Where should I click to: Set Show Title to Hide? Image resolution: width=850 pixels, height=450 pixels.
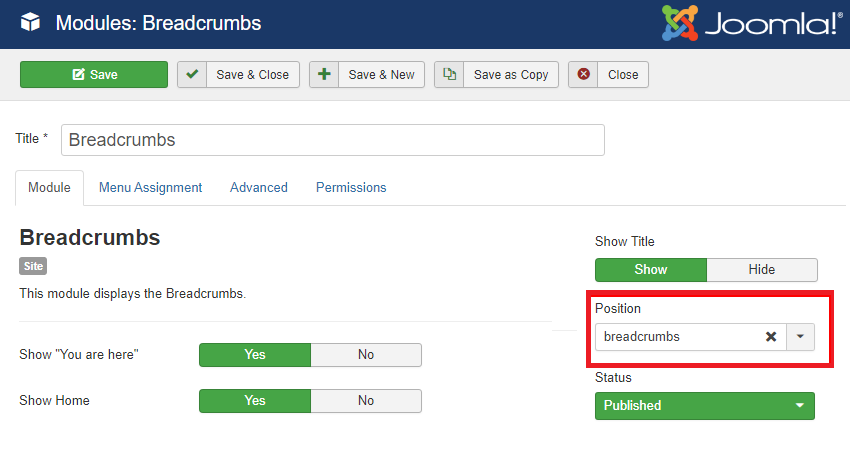coord(762,269)
